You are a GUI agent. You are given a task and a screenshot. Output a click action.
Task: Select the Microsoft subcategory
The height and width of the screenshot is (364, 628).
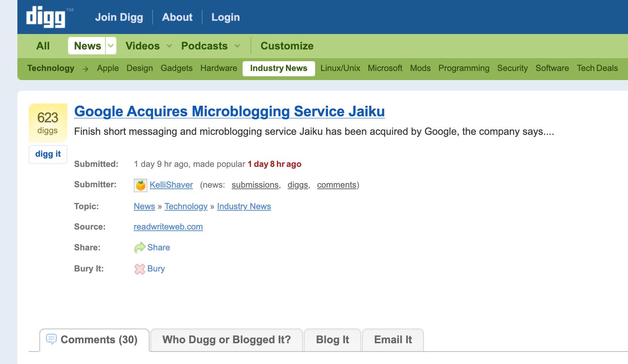[x=385, y=68]
